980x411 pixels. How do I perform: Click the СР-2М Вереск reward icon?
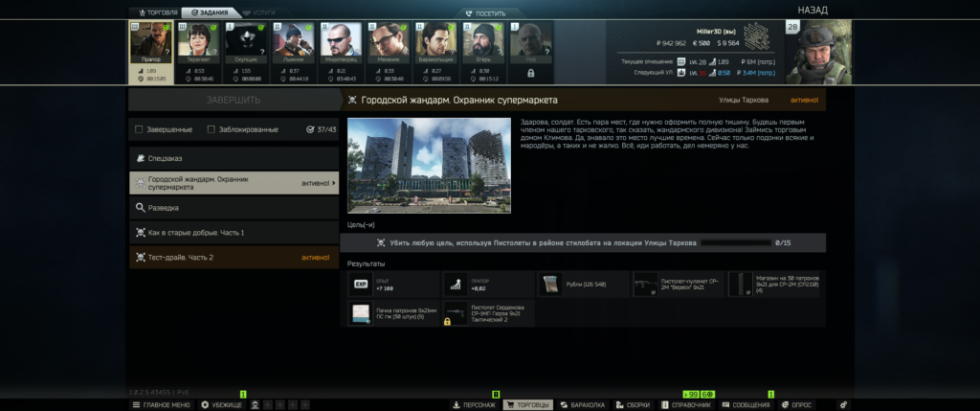click(x=646, y=284)
